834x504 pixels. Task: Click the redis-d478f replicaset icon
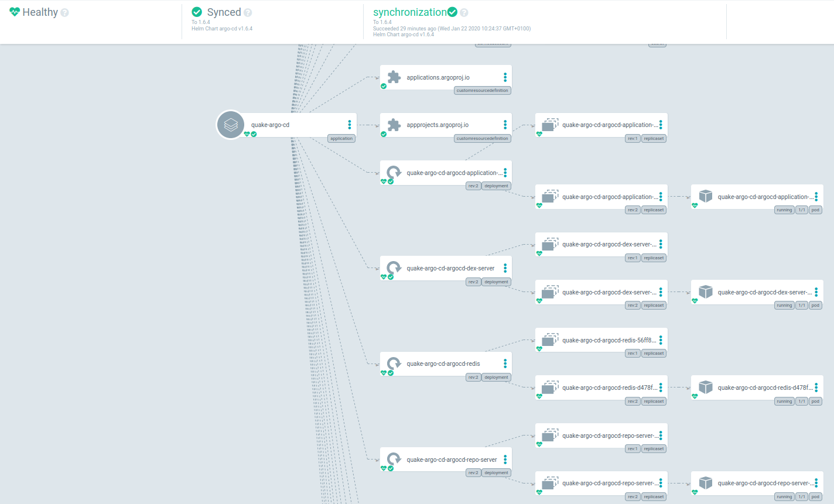[x=550, y=387]
